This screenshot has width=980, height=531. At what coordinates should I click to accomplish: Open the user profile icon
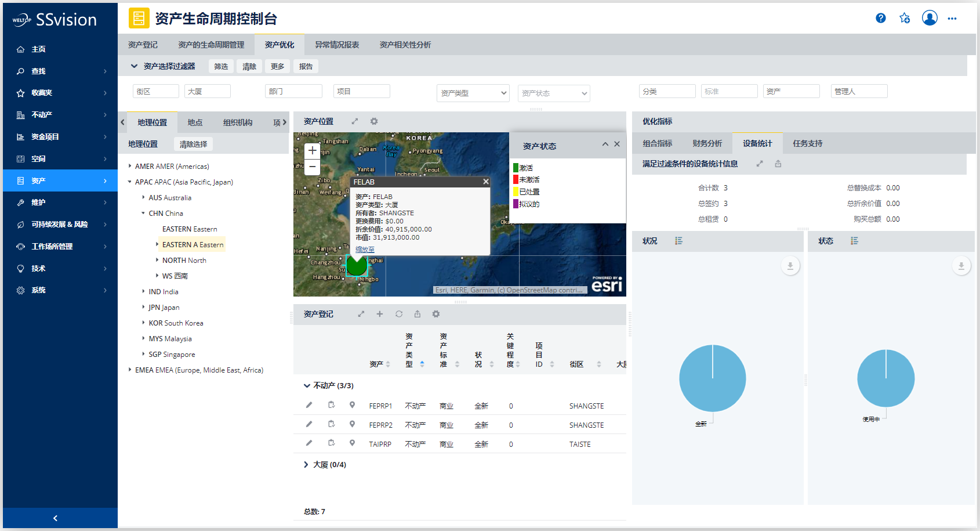click(x=929, y=18)
